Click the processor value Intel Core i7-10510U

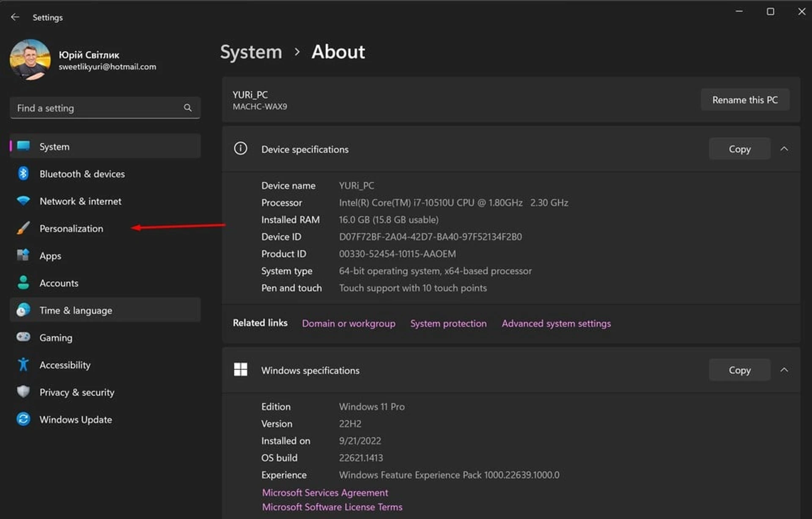click(453, 203)
